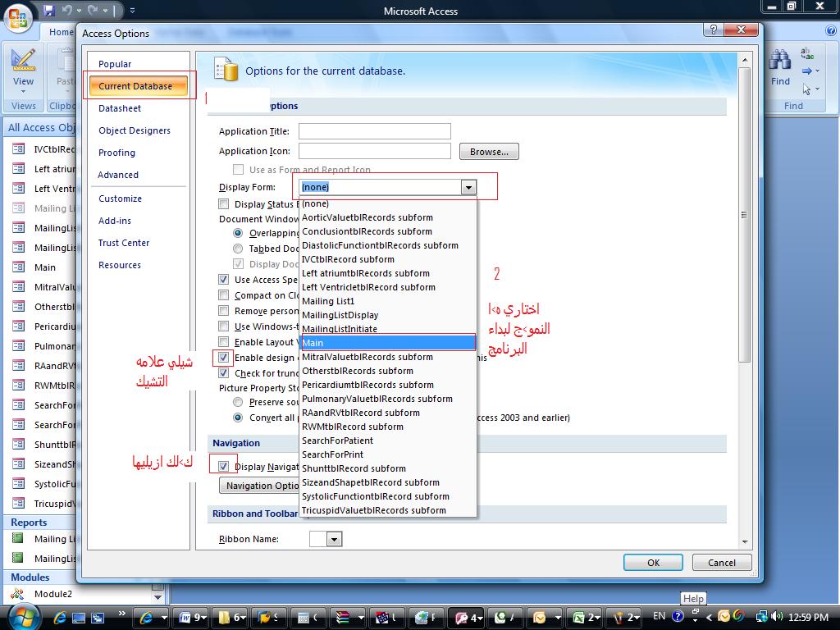840x630 pixels.
Task: Select Preserve source image format radio button
Action: coord(238,402)
